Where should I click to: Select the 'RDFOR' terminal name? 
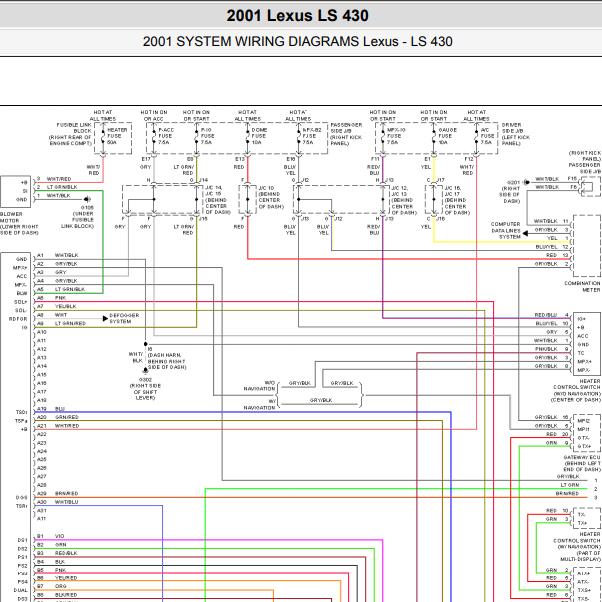[x=18, y=319]
